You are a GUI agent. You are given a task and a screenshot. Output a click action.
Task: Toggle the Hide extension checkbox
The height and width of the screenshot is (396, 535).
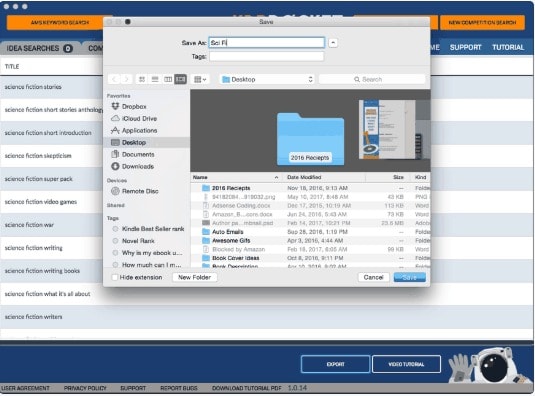[115, 277]
